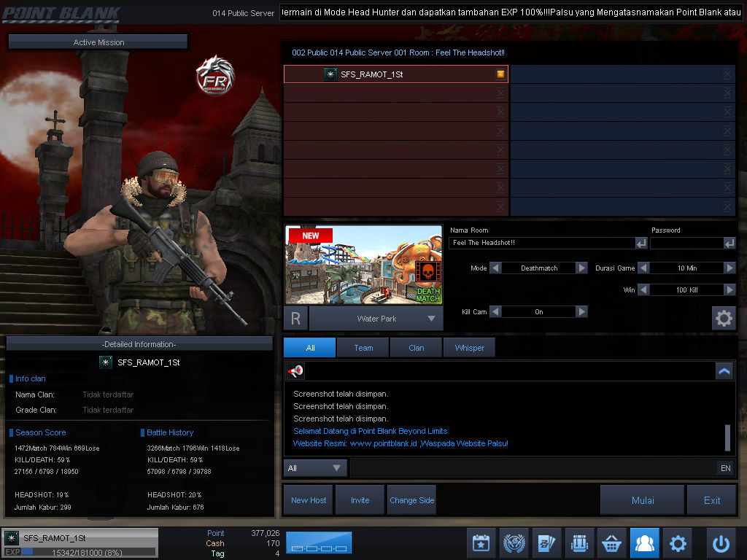Viewport: 747px width, 560px height.
Task: Confirm password with enter icon
Action: 729,244
